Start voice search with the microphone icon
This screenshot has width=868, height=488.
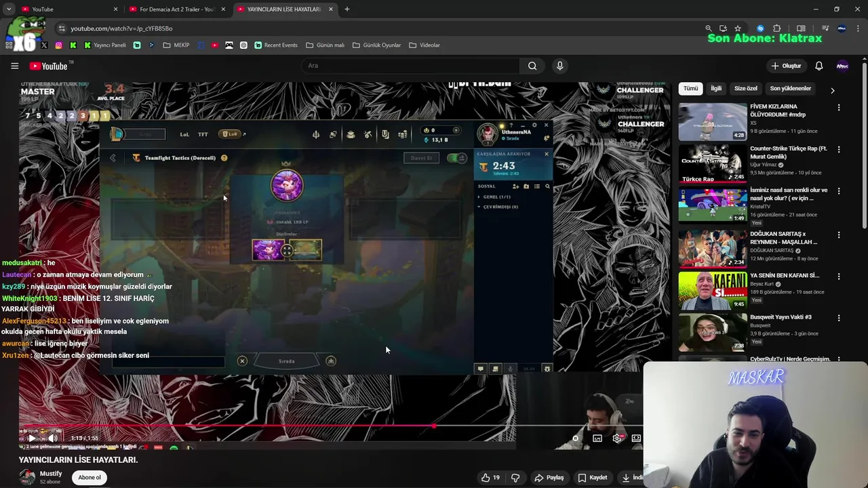click(559, 66)
